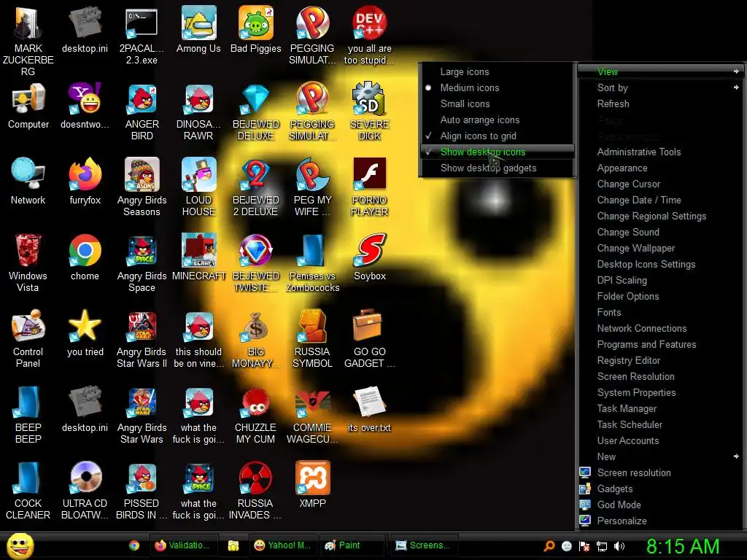Select the MINECRAFT desktop shortcut
This screenshot has width=747, height=560.
tap(198, 257)
